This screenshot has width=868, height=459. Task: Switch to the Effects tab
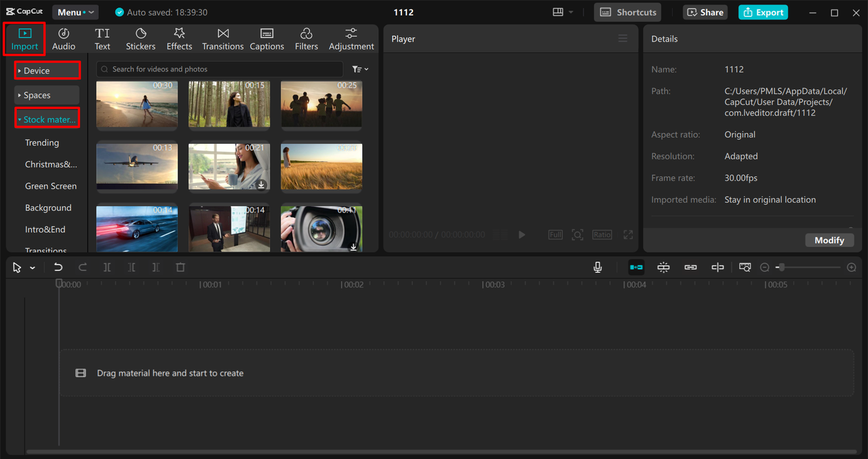(x=179, y=39)
